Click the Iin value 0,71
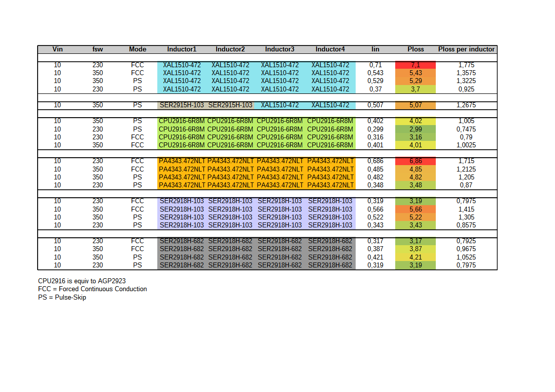 tap(375, 65)
